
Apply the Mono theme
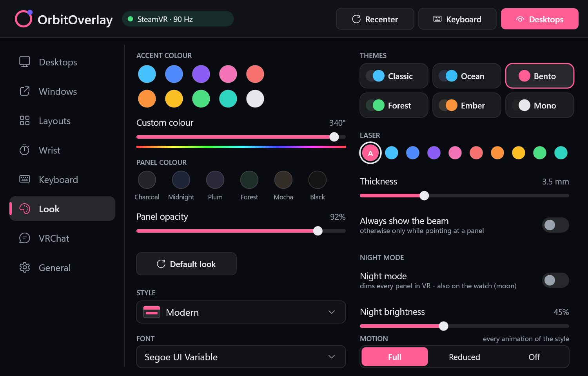coord(540,105)
